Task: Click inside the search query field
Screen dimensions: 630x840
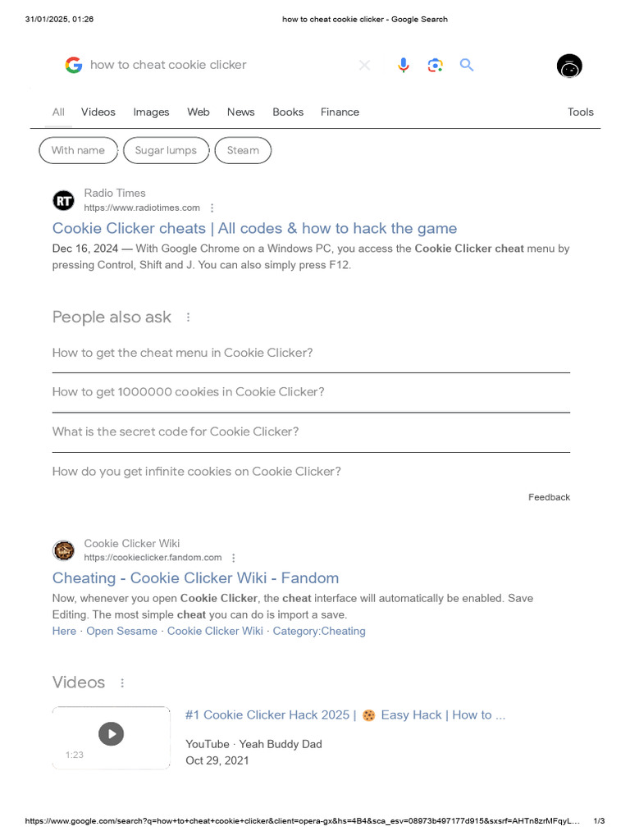Action: tap(213, 65)
